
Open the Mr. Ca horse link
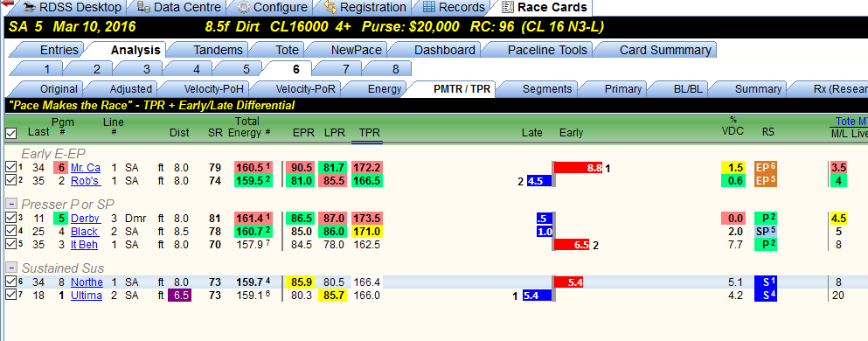[86, 168]
